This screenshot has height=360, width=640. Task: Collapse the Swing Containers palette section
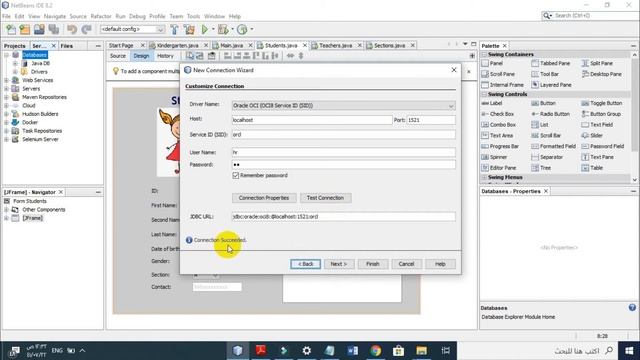(484, 54)
